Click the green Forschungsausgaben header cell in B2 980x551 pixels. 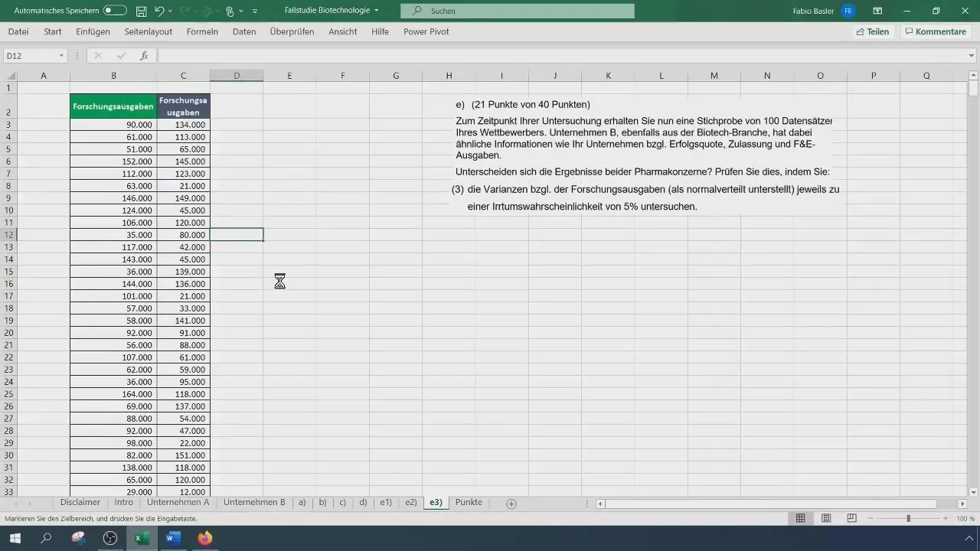click(113, 106)
